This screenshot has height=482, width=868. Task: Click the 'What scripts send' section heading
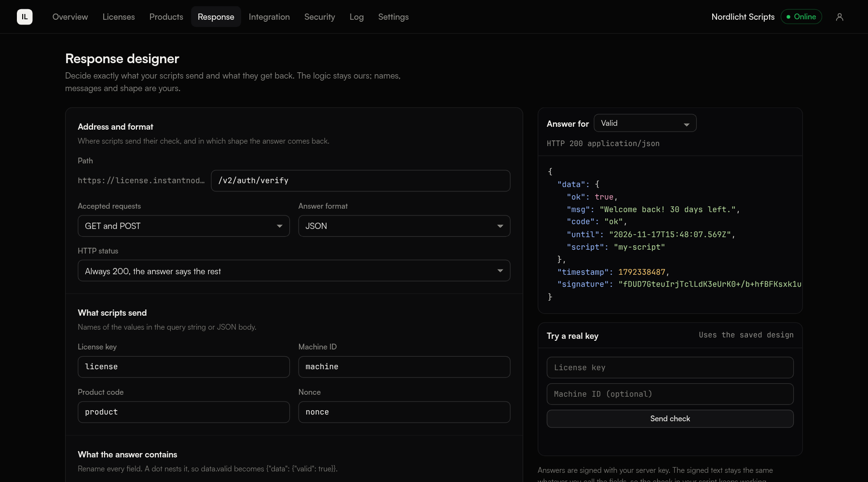coord(112,313)
